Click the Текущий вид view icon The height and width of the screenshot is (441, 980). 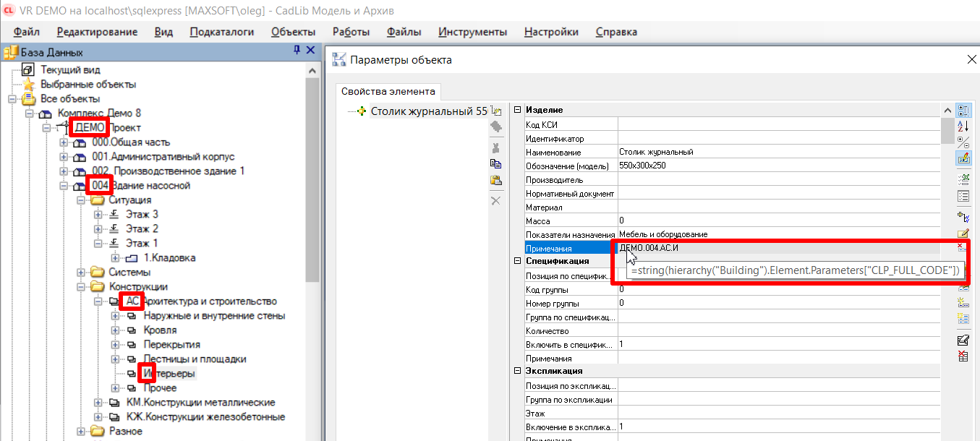pyautogui.click(x=28, y=70)
